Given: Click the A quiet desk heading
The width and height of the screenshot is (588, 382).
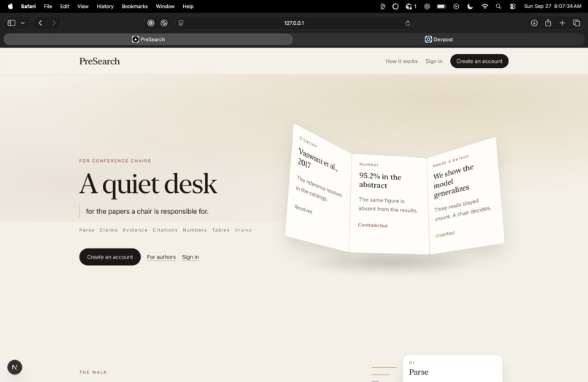Looking at the screenshot, I should click(148, 184).
